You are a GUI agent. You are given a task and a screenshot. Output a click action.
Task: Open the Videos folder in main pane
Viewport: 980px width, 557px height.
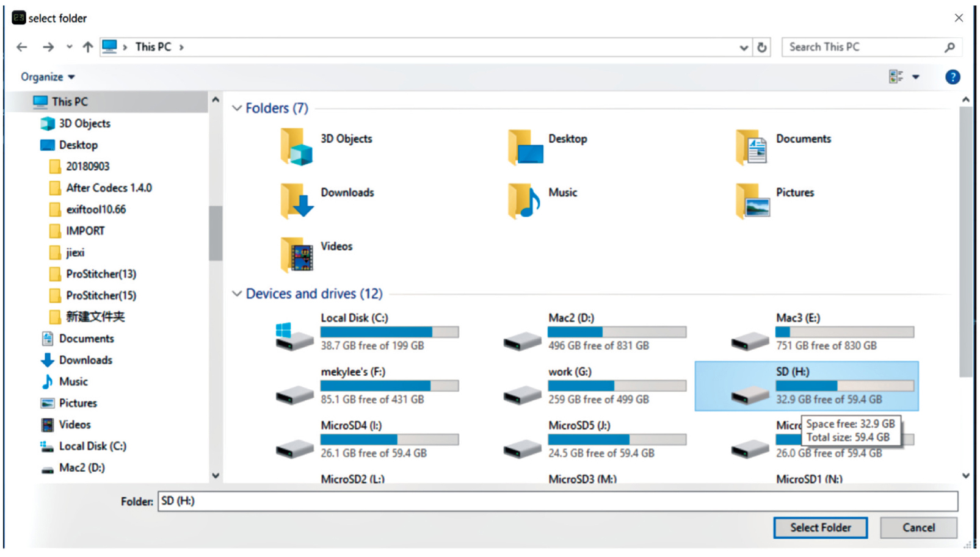click(297, 254)
